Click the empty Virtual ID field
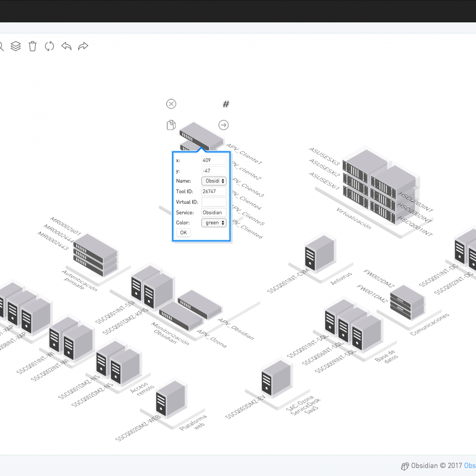 point(214,202)
